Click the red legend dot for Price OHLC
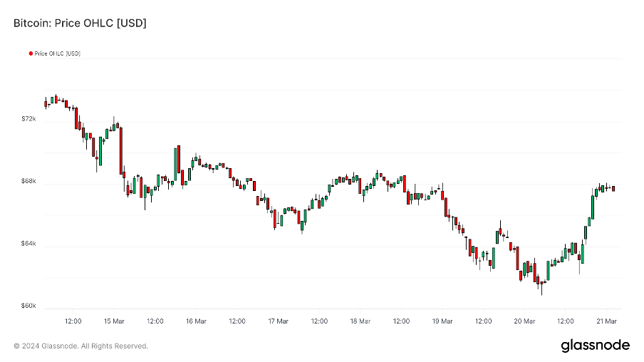This screenshot has width=644, height=362. tap(31, 53)
